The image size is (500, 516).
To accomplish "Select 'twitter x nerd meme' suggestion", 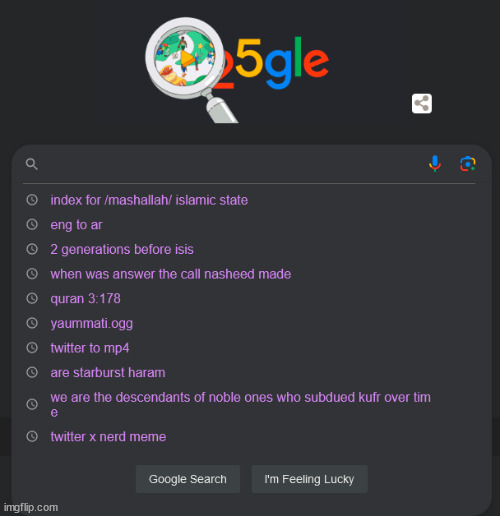I will pos(108,437).
